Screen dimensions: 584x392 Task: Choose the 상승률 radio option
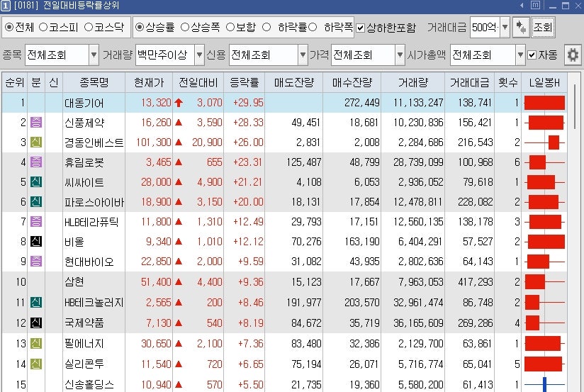(140, 27)
